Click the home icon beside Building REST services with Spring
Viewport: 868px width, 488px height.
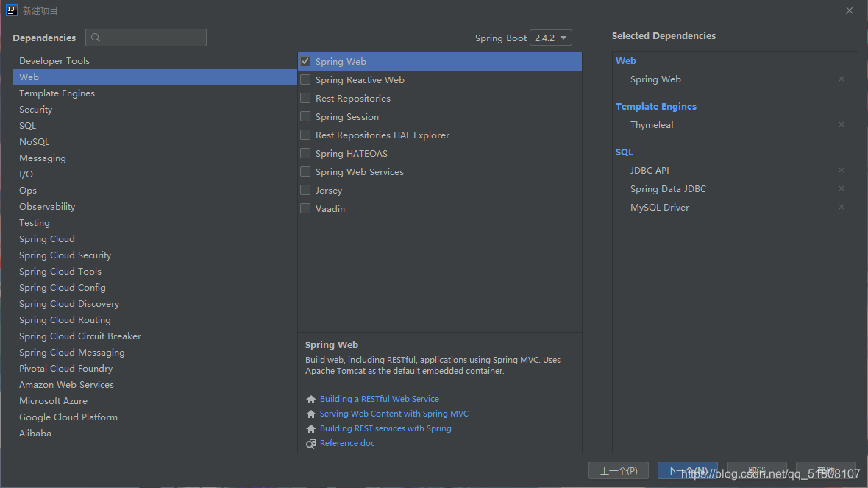[x=310, y=428]
